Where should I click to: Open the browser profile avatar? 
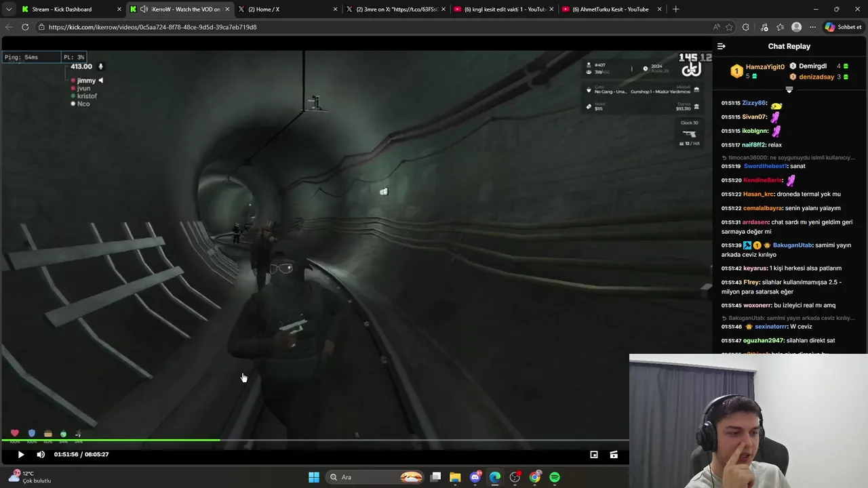797,27
